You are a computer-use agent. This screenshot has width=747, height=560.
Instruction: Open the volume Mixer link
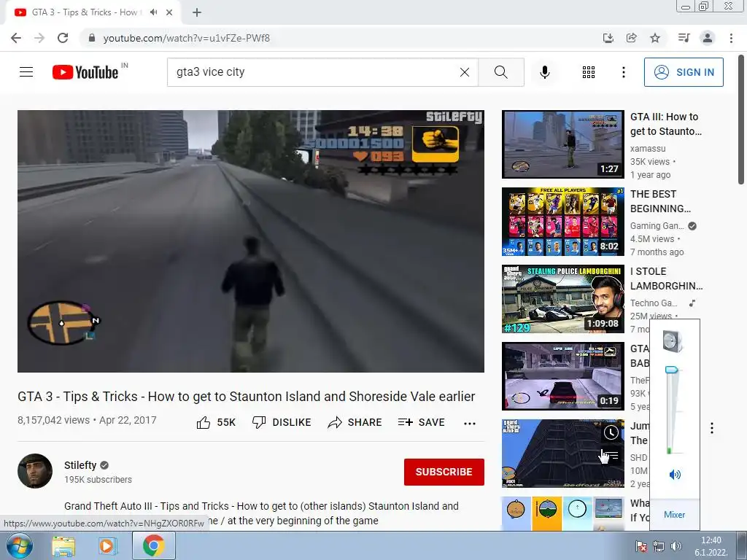click(x=674, y=515)
